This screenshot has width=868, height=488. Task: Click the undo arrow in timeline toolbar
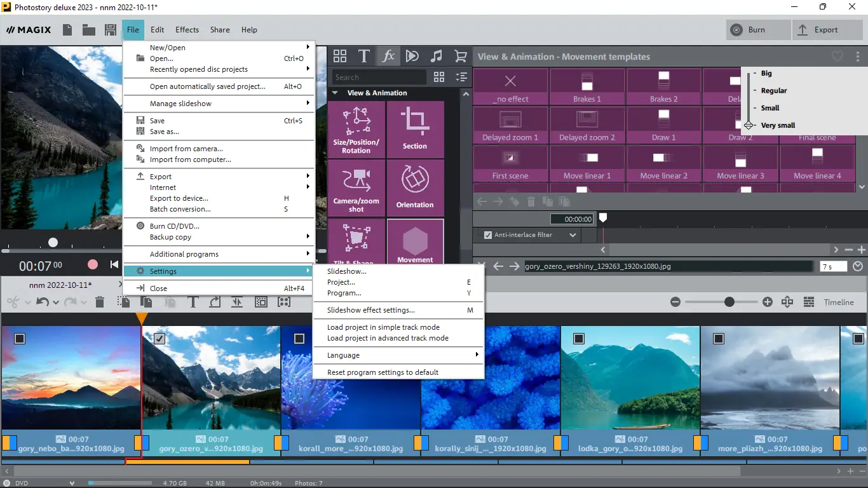43,302
